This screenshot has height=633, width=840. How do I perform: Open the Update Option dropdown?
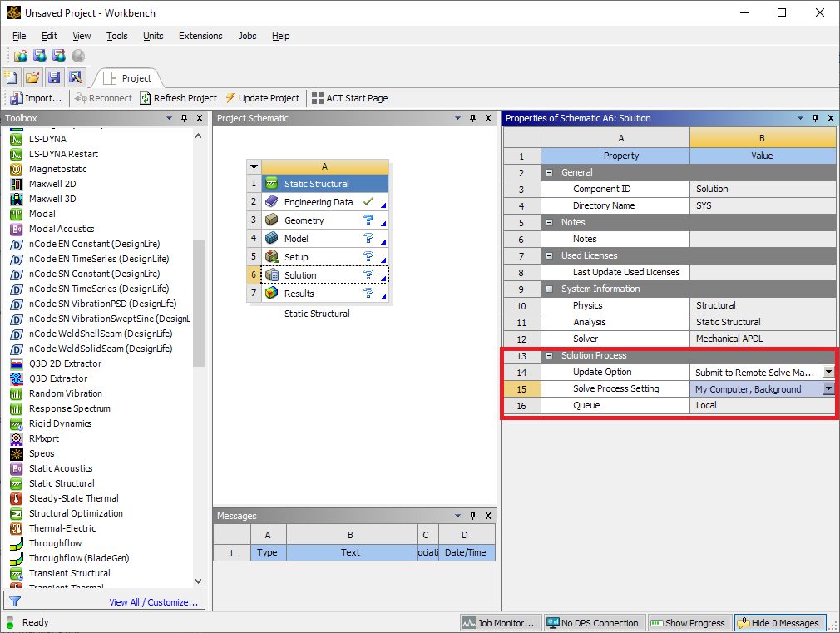click(828, 372)
